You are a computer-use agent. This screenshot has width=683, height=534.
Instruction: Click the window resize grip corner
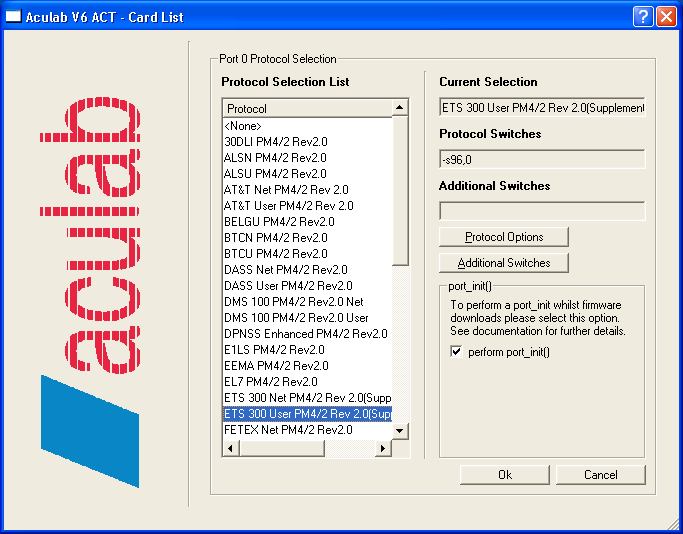(673, 524)
